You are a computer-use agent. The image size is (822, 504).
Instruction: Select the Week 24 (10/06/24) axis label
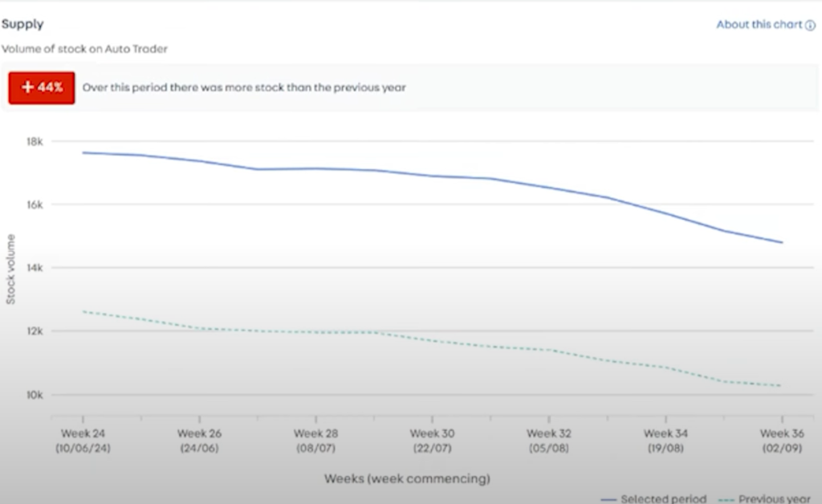point(83,441)
